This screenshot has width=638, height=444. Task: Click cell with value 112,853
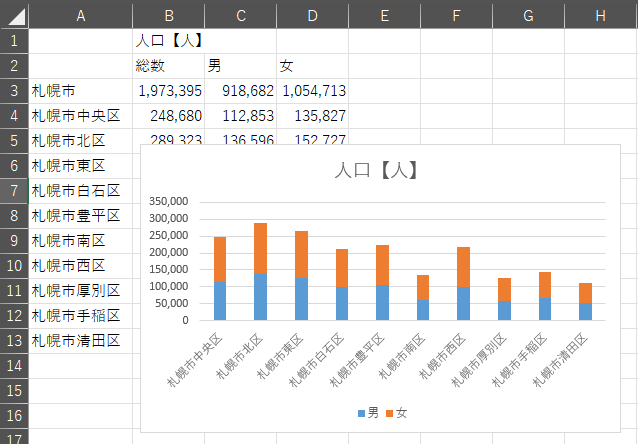click(240, 116)
